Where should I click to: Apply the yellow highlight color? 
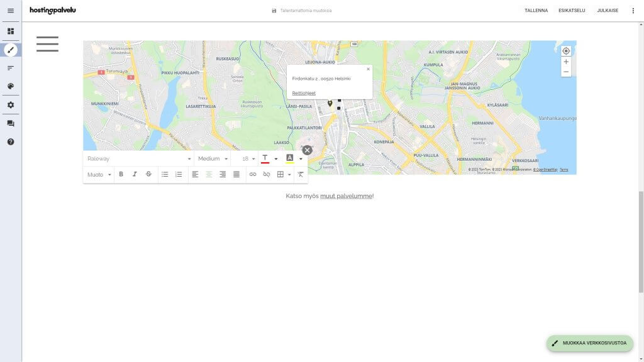tap(289, 159)
